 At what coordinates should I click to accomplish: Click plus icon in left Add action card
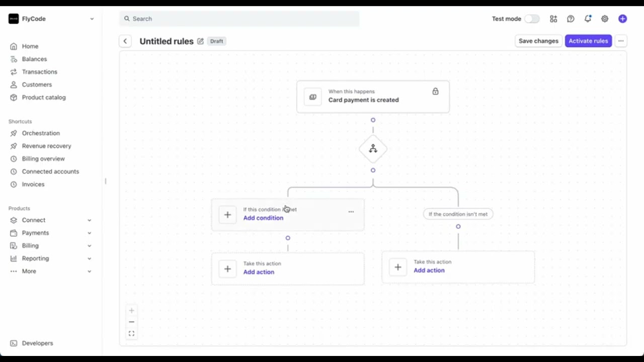(x=227, y=269)
